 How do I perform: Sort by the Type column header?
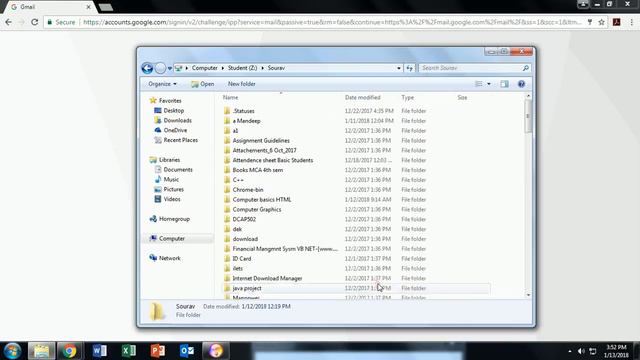click(x=407, y=98)
